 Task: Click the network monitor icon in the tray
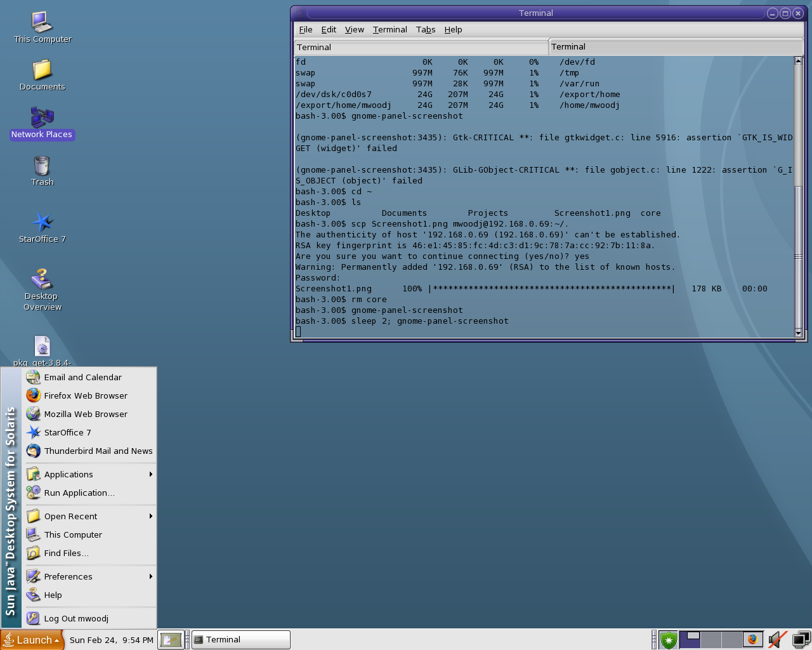(801, 639)
